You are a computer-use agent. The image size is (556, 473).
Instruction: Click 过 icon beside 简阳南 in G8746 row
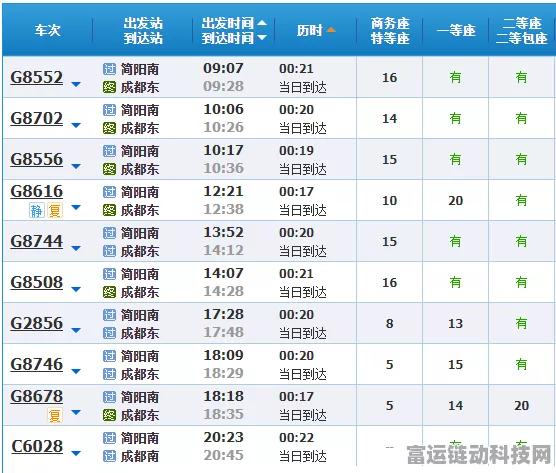(x=109, y=356)
